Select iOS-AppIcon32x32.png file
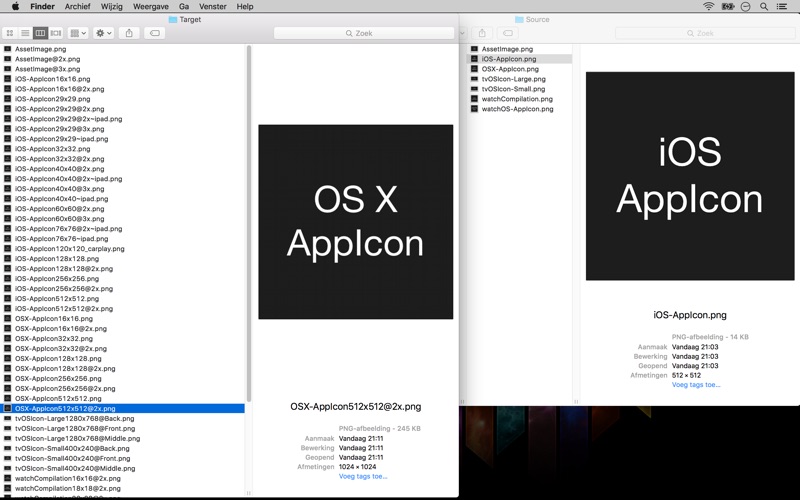Viewport: 800px width, 500px height. point(123,149)
